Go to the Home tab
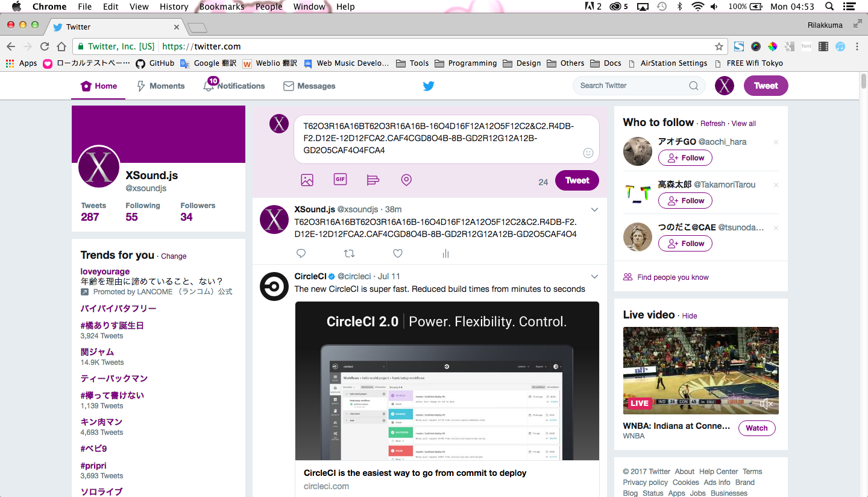The image size is (868, 497). 99,86
